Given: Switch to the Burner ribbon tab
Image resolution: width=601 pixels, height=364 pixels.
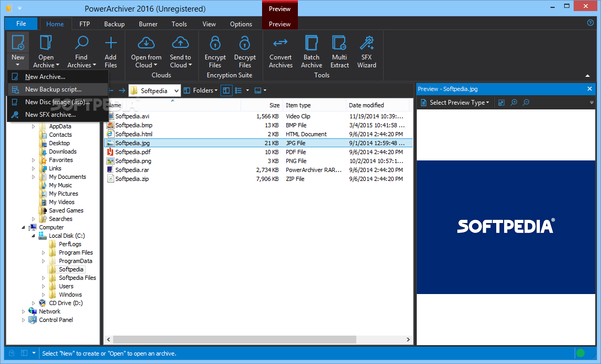Looking at the screenshot, I should tap(148, 24).
